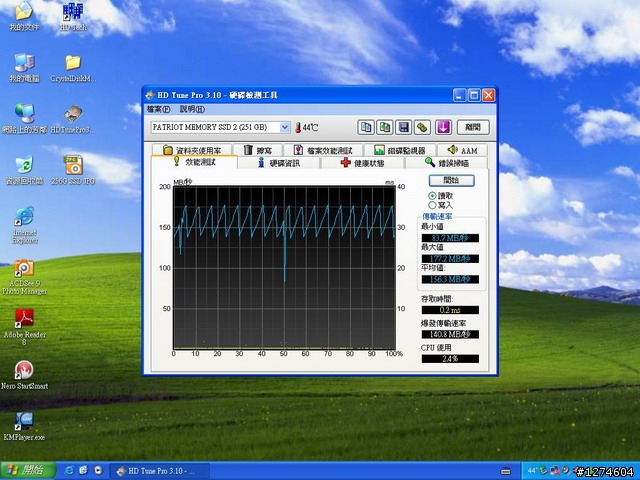640x480 pixels.
Task: Click HD Tune Pro 3.10 taskbar button
Action: [x=160, y=471]
